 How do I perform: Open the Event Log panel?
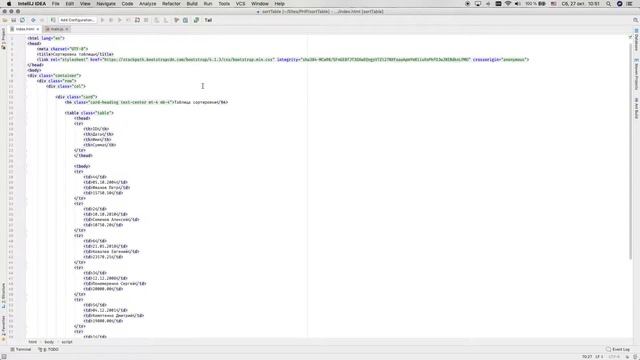[x=618, y=349]
